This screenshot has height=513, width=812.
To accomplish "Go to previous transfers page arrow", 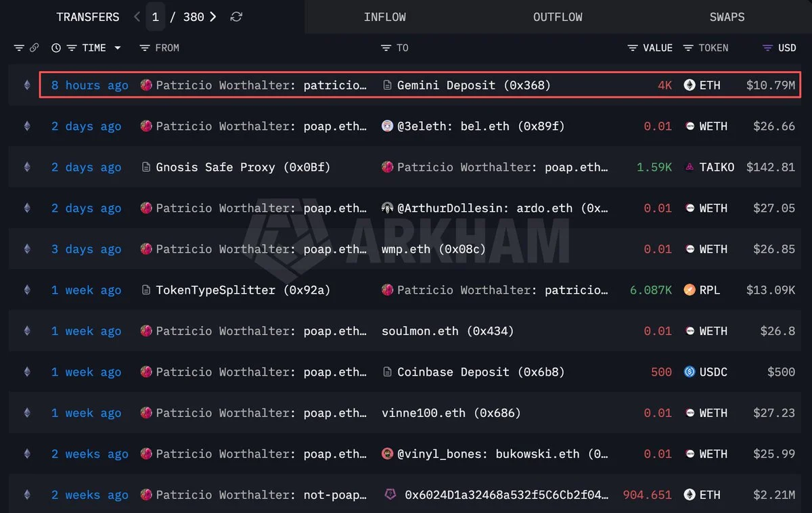I will (137, 17).
